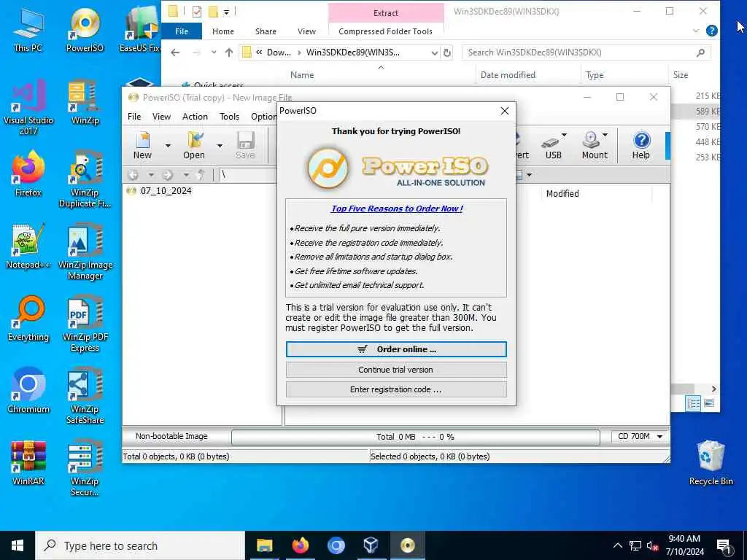Open Recycle Bin on desktop
The width and height of the screenshot is (747, 560).
pyautogui.click(x=711, y=462)
